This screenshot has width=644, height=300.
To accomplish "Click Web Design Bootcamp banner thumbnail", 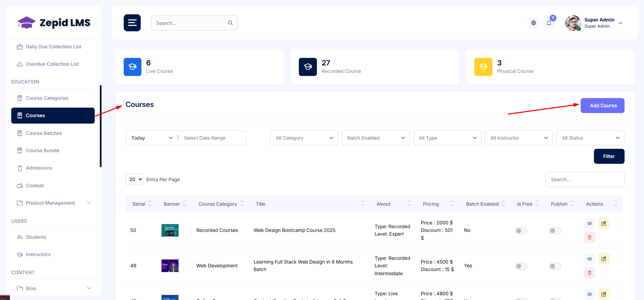I will pyautogui.click(x=170, y=230).
